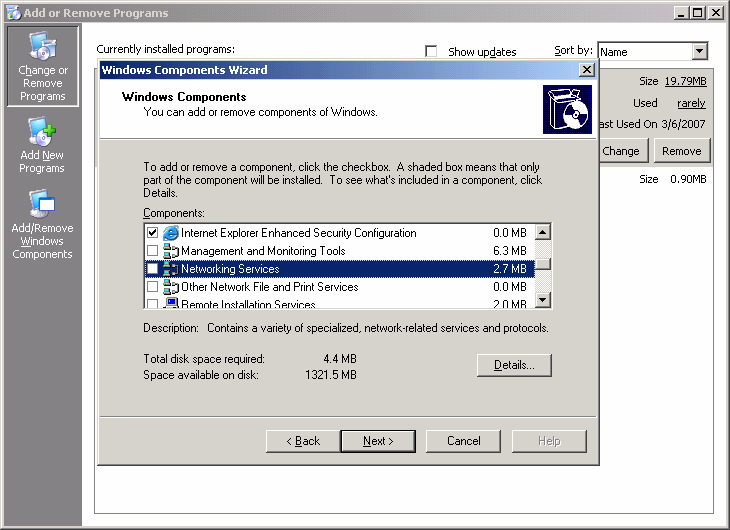
Task: Select the Networking Services row text
Action: tap(230, 269)
